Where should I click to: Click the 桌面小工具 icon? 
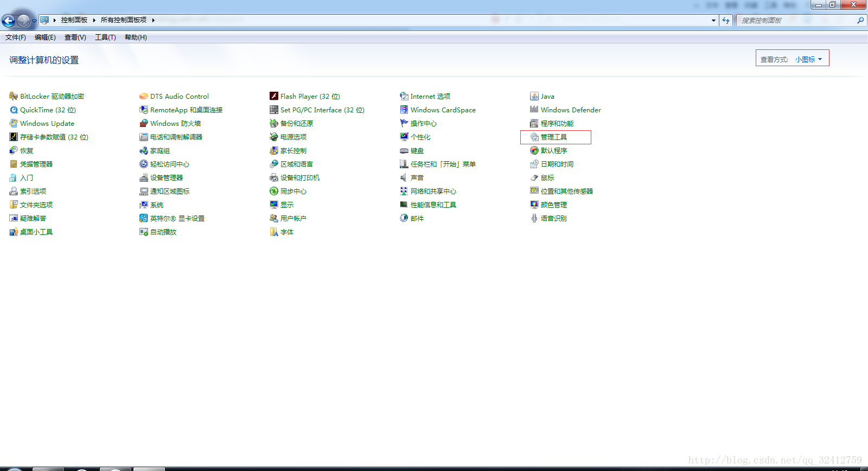tap(14, 232)
